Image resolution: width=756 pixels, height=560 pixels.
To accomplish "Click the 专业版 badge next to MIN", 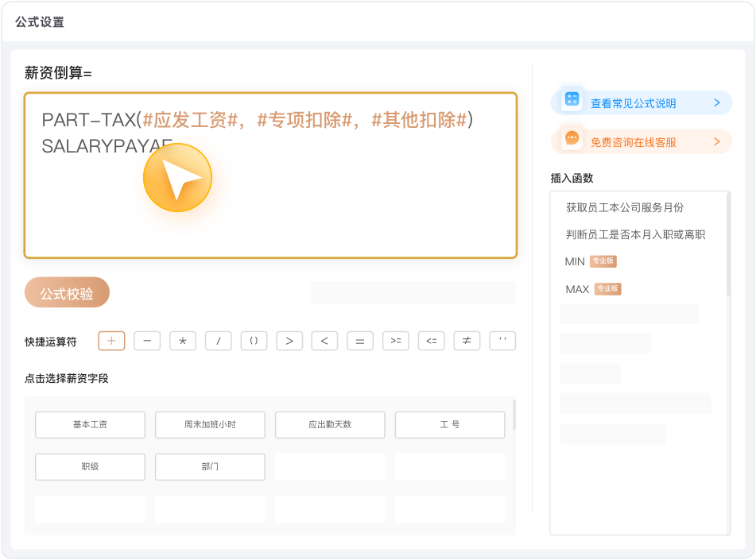I will pos(603,261).
